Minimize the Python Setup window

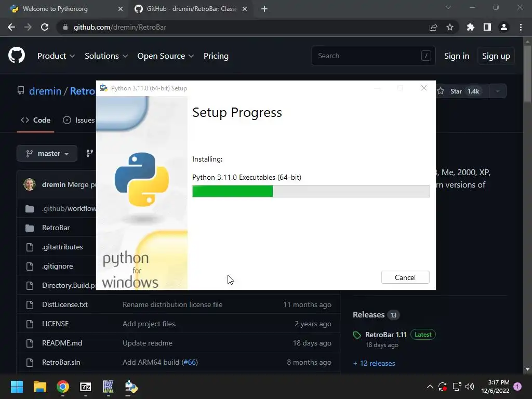pyautogui.click(x=377, y=88)
